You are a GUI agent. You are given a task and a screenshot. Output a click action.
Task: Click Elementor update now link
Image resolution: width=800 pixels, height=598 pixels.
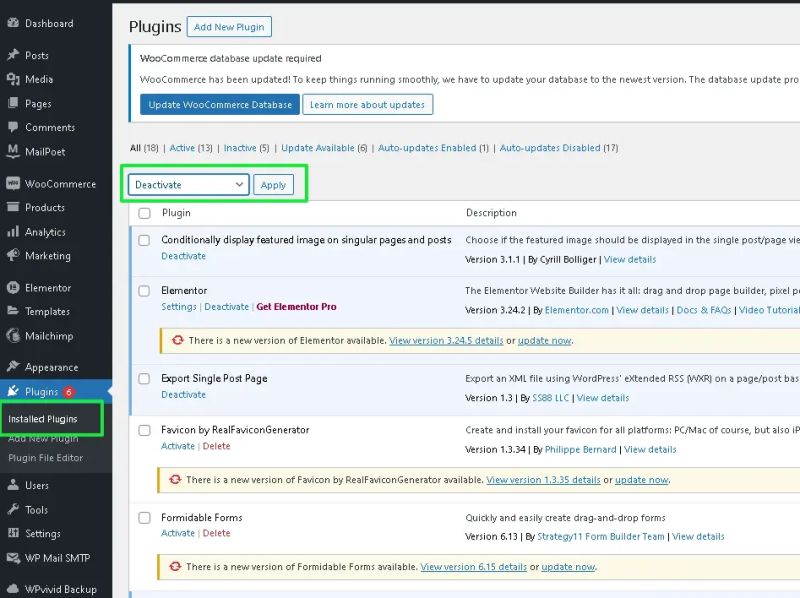(x=544, y=340)
